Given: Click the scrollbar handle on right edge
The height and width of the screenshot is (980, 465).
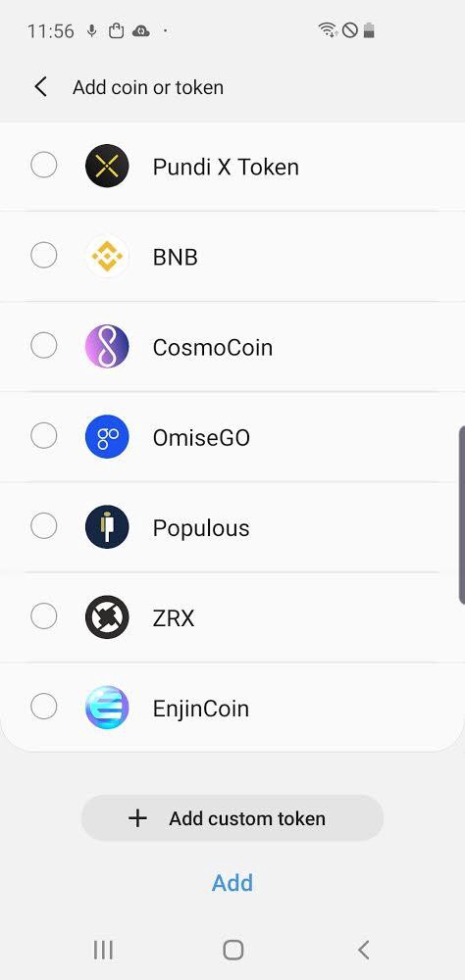Looking at the screenshot, I should [x=462, y=514].
